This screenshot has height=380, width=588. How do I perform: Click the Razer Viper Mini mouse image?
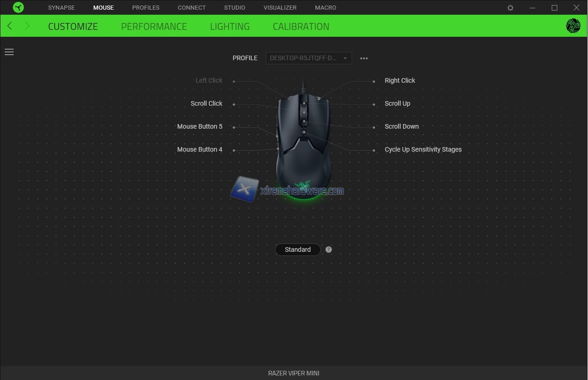coord(303,147)
